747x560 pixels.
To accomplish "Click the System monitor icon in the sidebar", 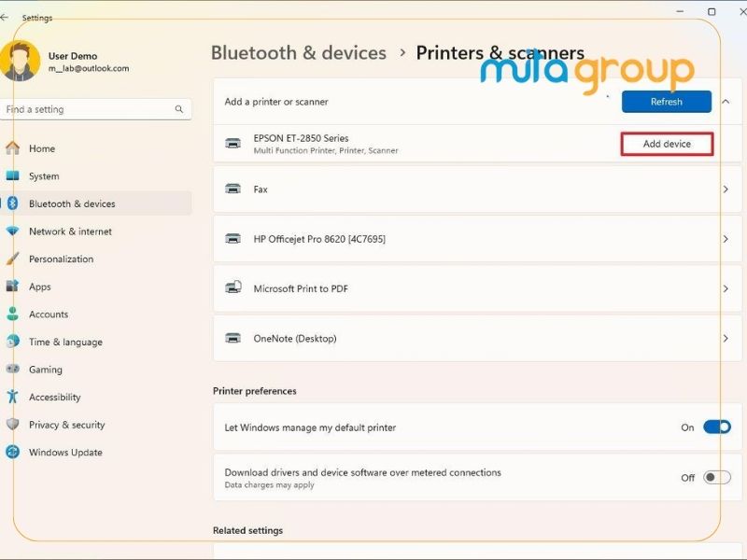I will 13,175.
